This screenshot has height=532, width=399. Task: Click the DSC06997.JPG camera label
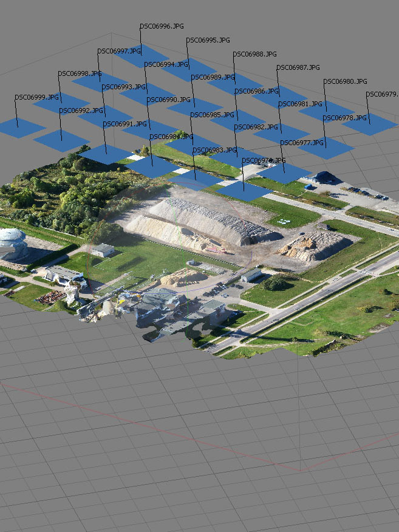coord(119,51)
